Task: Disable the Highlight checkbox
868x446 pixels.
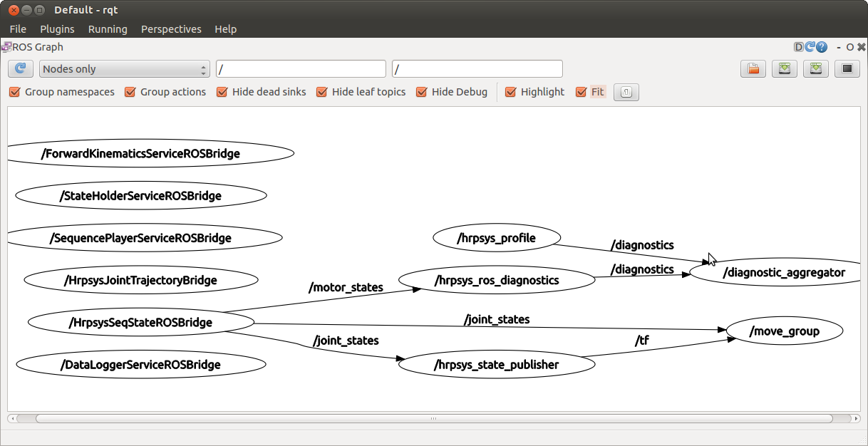Action: pyautogui.click(x=511, y=92)
